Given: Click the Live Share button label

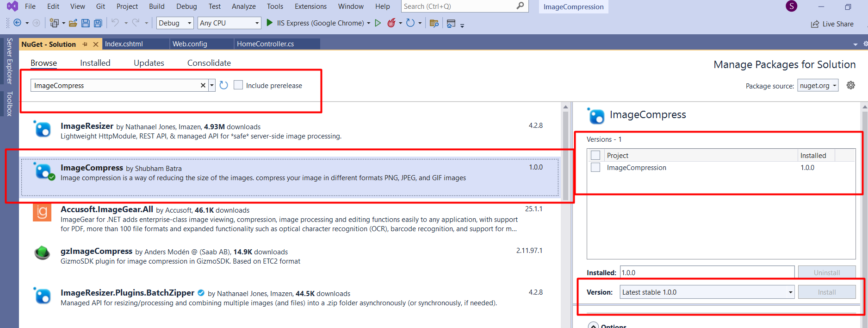Looking at the screenshot, I should 838,24.
